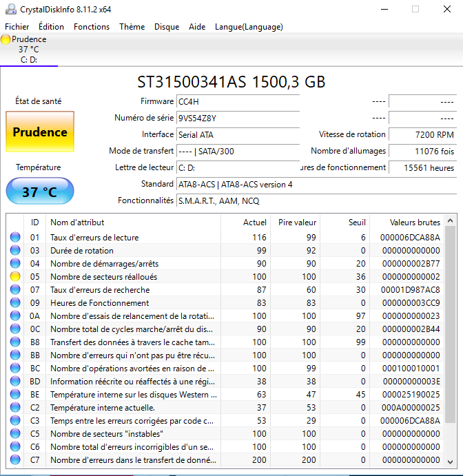The image size is (463, 476).
Task: Open the Fonctions menu
Action: pos(92,27)
